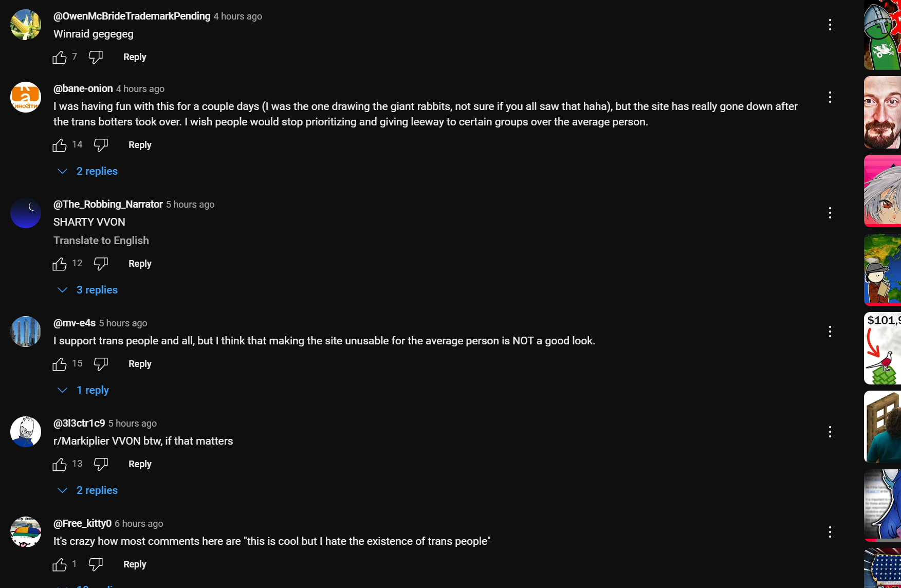
Task: Click Translate to English
Action: point(101,241)
